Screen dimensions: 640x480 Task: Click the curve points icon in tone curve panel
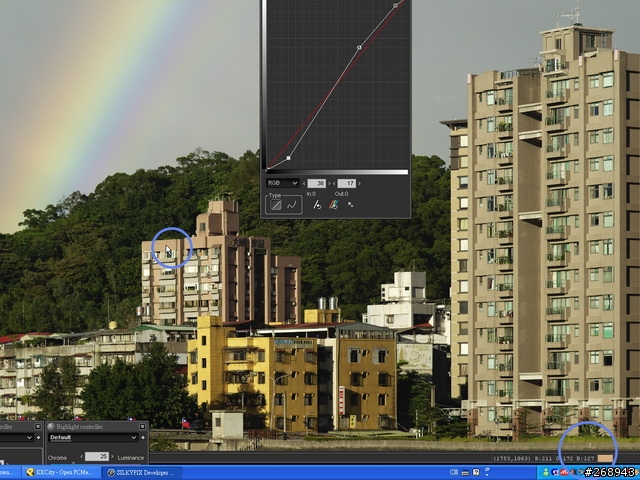coord(351,204)
